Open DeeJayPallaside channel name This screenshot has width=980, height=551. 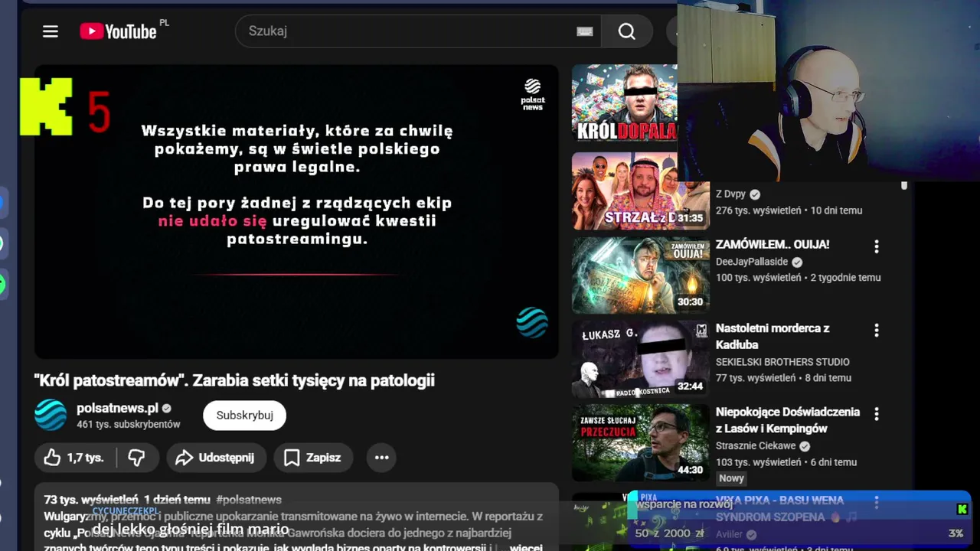(x=751, y=262)
